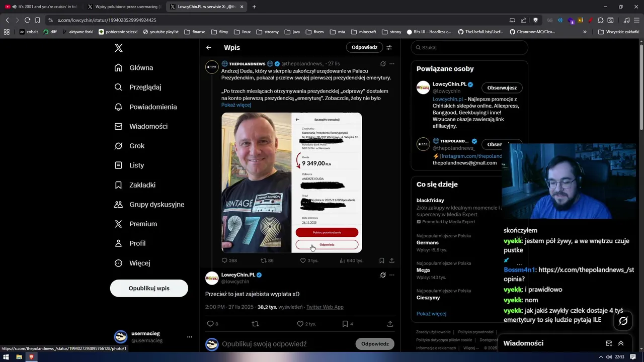Go to Główna in sidebar
The height and width of the screenshot is (362, 644).
(x=134, y=68)
